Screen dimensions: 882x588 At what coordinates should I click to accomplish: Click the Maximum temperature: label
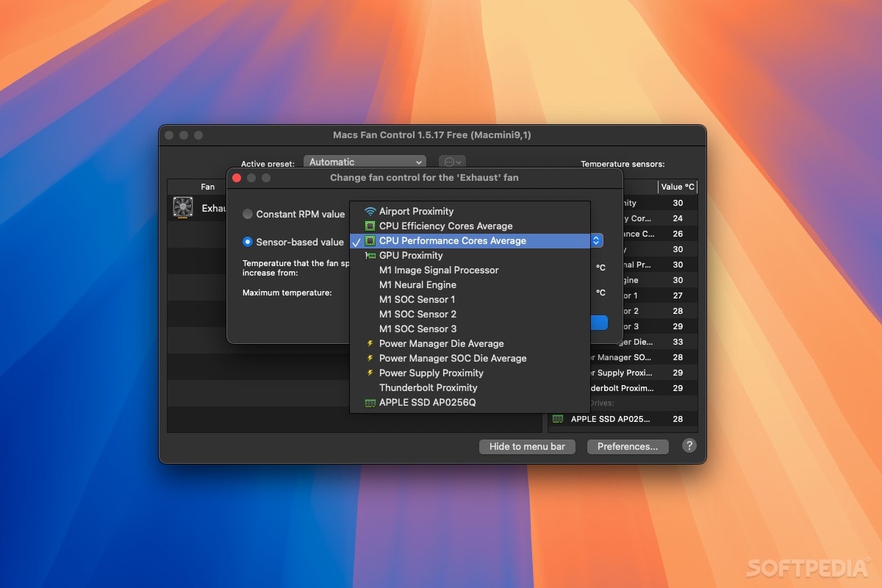(287, 293)
